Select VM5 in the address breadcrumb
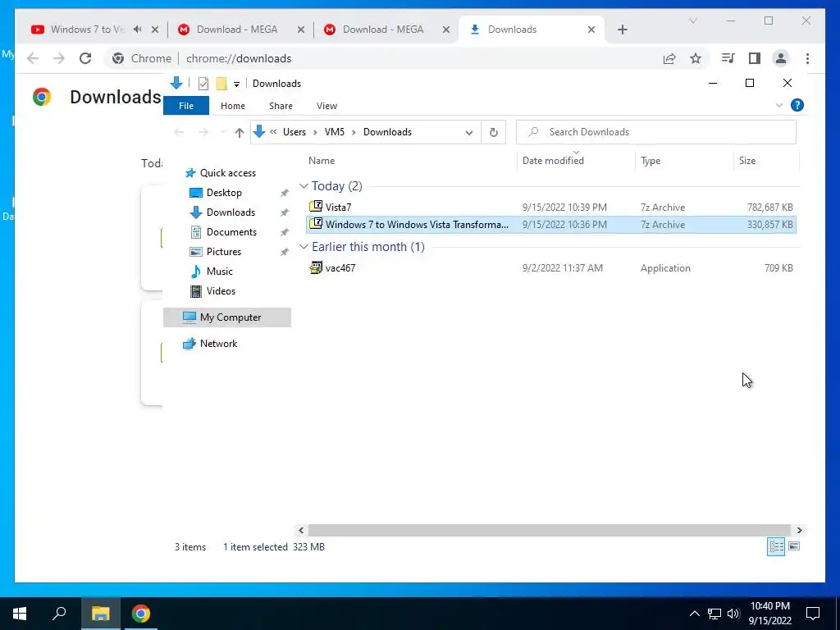This screenshot has width=840, height=630. click(x=335, y=132)
